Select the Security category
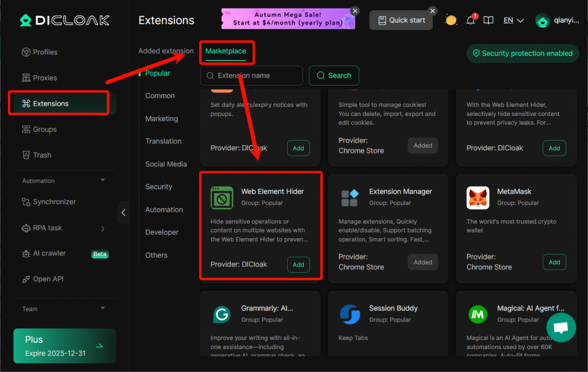 pos(158,187)
